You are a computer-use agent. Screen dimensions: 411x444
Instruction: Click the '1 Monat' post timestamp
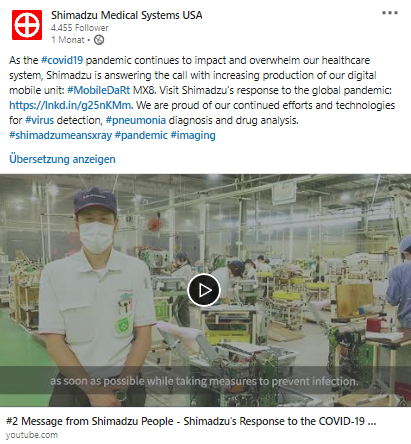point(68,40)
